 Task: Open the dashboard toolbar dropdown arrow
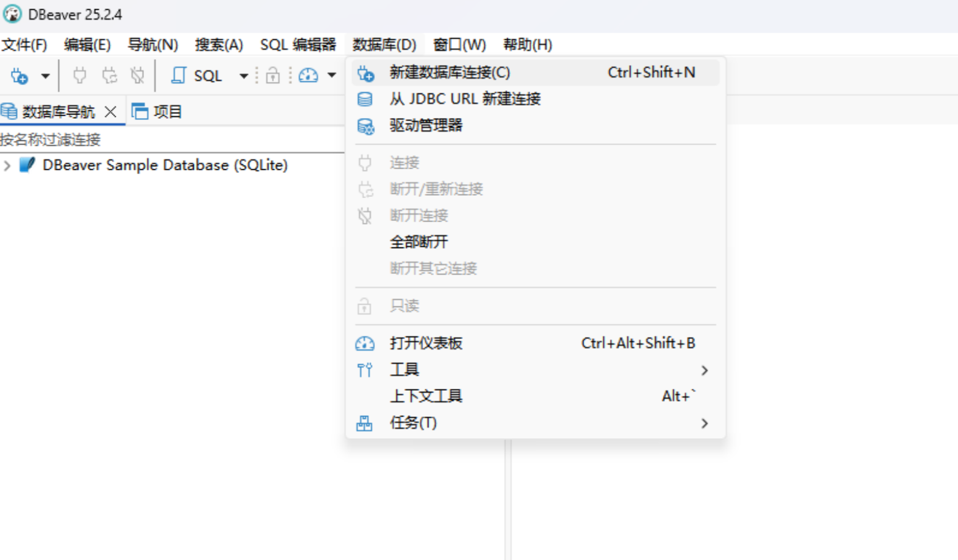(332, 76)
